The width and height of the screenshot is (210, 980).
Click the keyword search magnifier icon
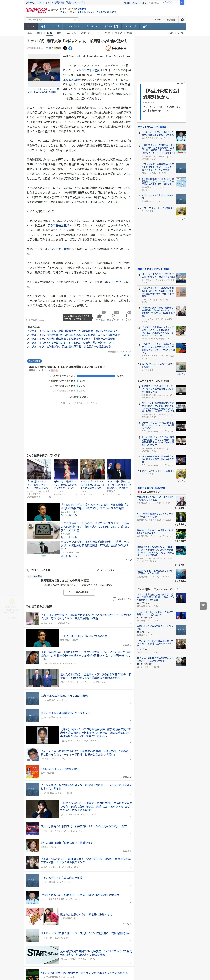pos(75,20)
